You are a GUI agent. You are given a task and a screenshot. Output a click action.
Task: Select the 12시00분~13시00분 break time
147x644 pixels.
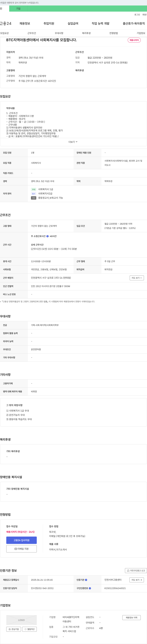point(41,261)
